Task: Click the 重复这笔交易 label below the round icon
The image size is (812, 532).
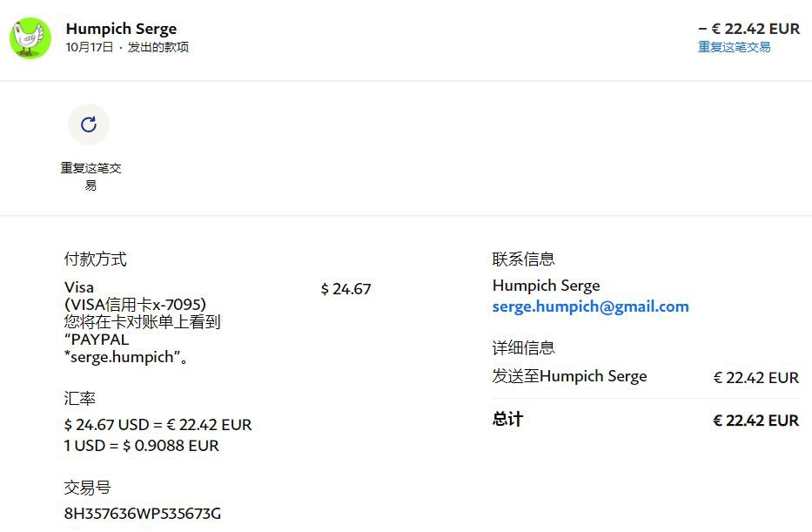Action: tap(91, 176)
